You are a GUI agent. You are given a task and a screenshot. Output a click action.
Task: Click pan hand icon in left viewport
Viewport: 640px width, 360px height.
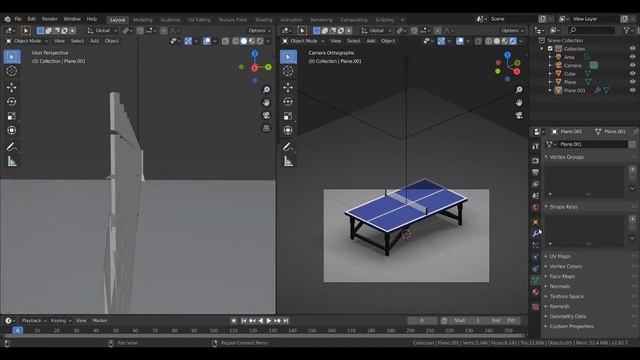[x=266, y=102]
